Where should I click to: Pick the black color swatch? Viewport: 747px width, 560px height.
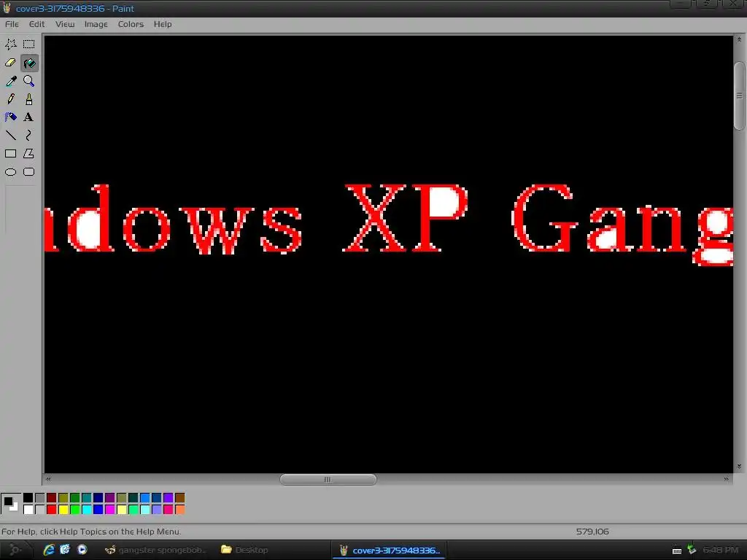click(x=28, y=498)
